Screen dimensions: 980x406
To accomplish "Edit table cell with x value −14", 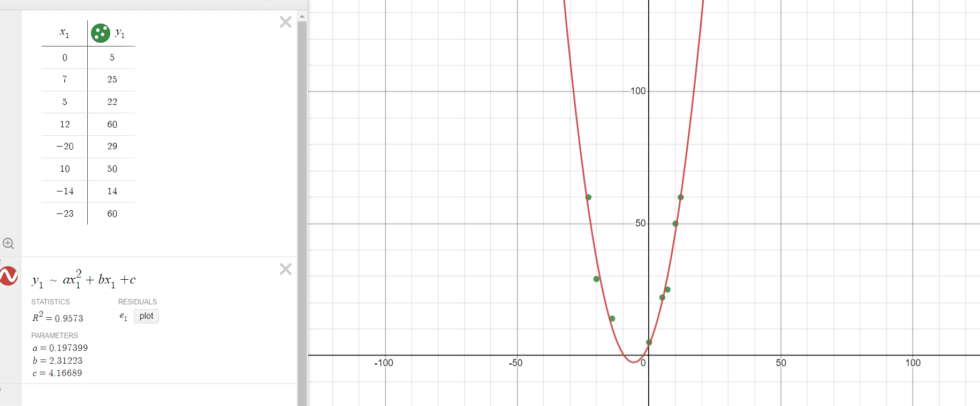I will (x=65, y=191).
